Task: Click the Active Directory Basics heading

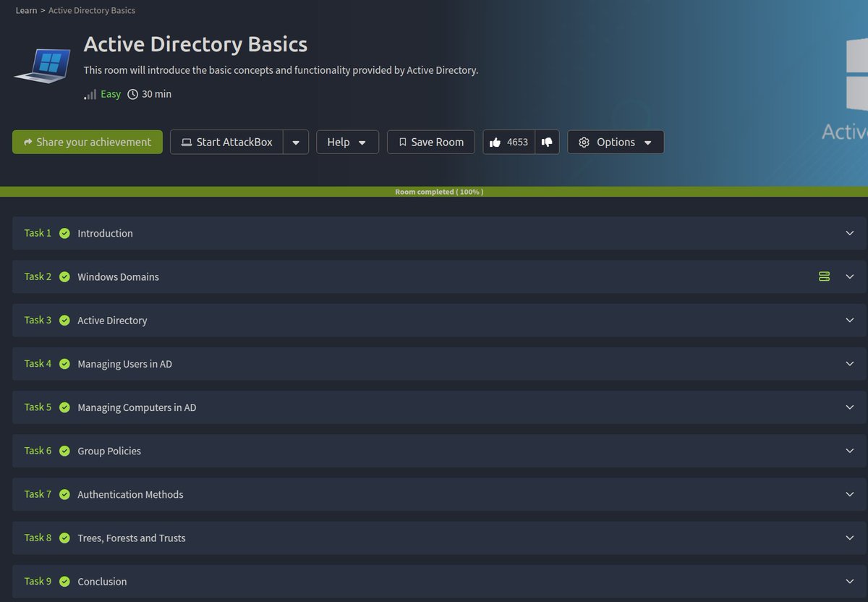Action: (x=195, y=44)
